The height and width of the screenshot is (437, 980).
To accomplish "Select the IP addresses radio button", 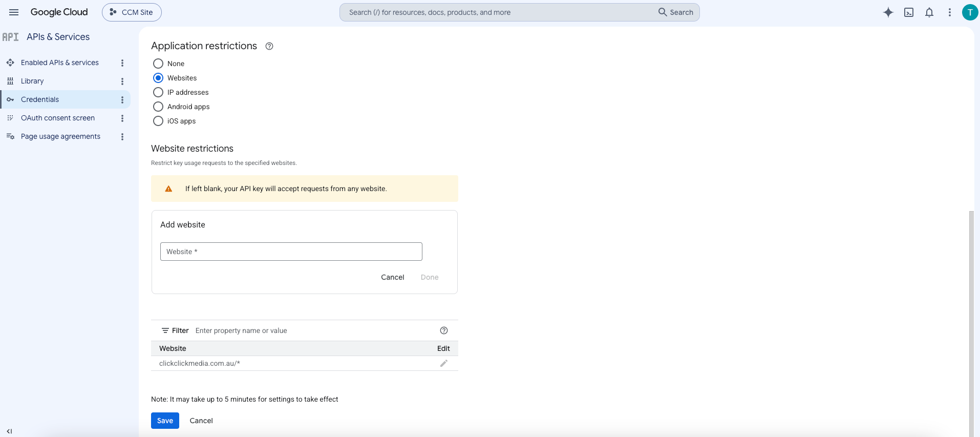I will pos(158,92).
